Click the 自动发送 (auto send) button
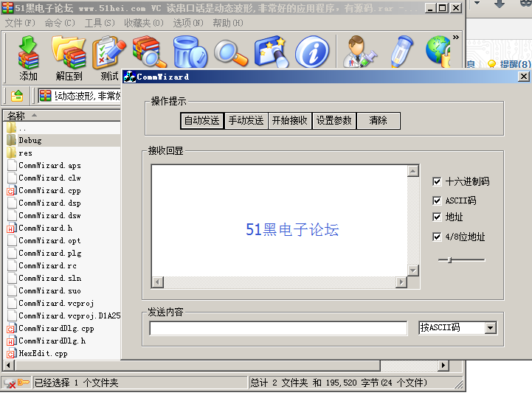The width and height of the screenshot is (532, 401). pyautogui.click(x=202, y=121)
